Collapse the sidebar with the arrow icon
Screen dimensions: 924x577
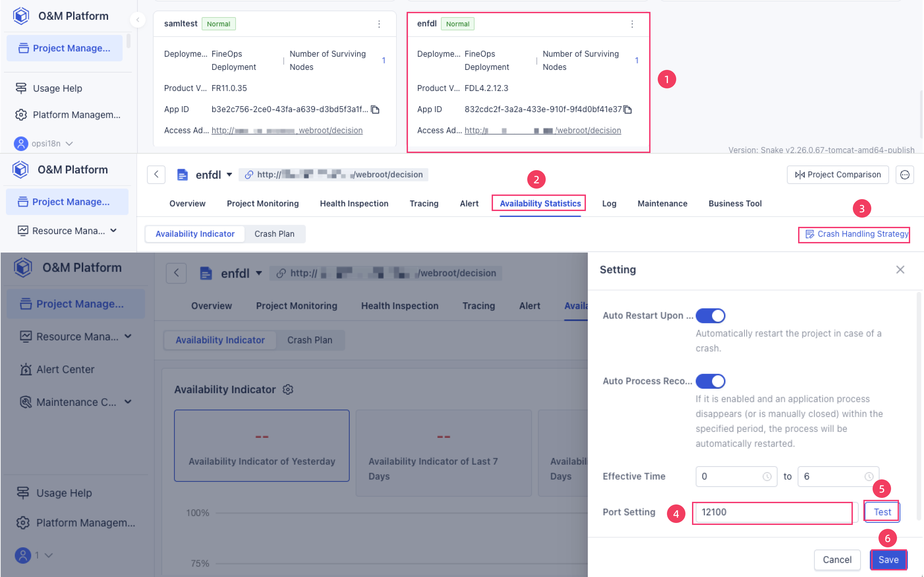[138, 19]
